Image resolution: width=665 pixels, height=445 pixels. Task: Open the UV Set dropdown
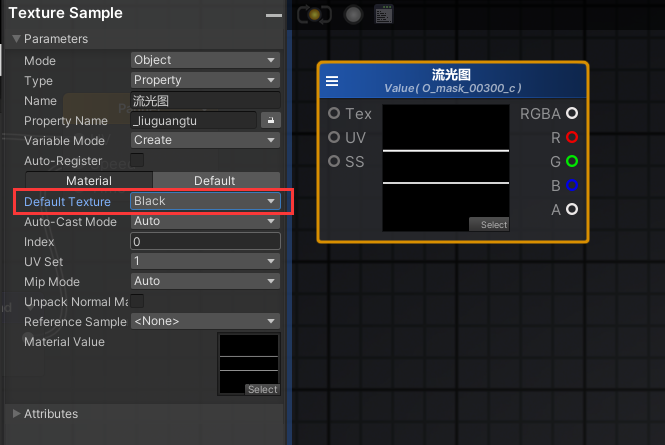click(205, 261)
